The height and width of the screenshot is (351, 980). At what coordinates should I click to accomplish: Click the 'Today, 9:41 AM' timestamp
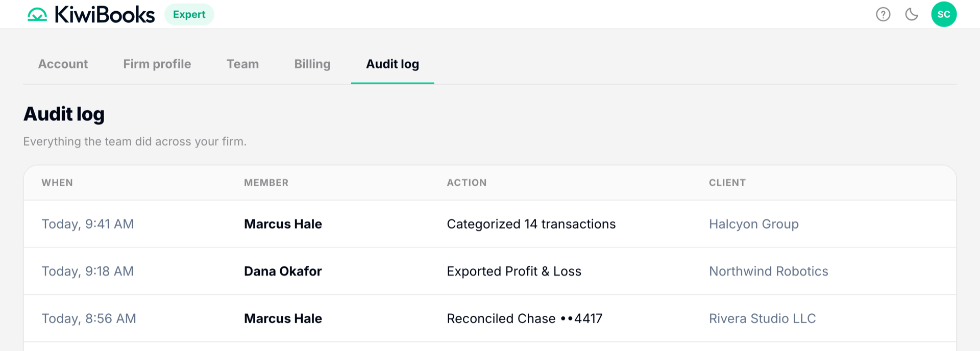click(88, 224)
